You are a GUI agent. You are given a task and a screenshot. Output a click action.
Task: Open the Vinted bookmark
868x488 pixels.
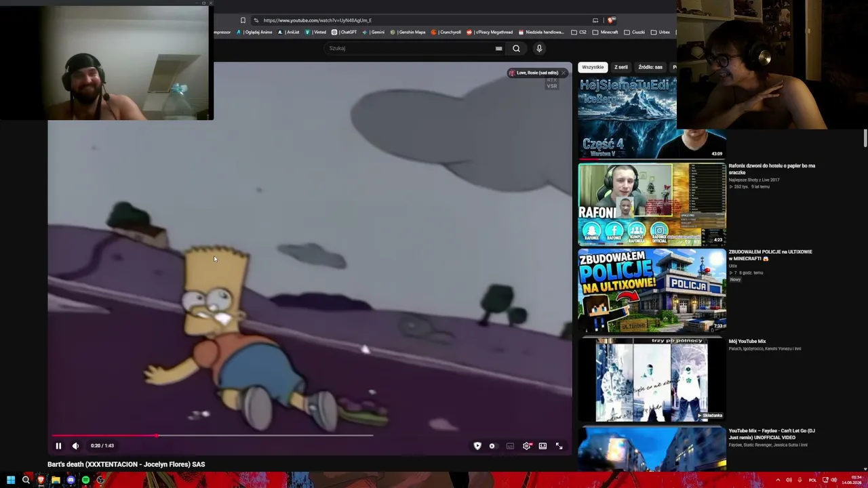pos(316,32)
